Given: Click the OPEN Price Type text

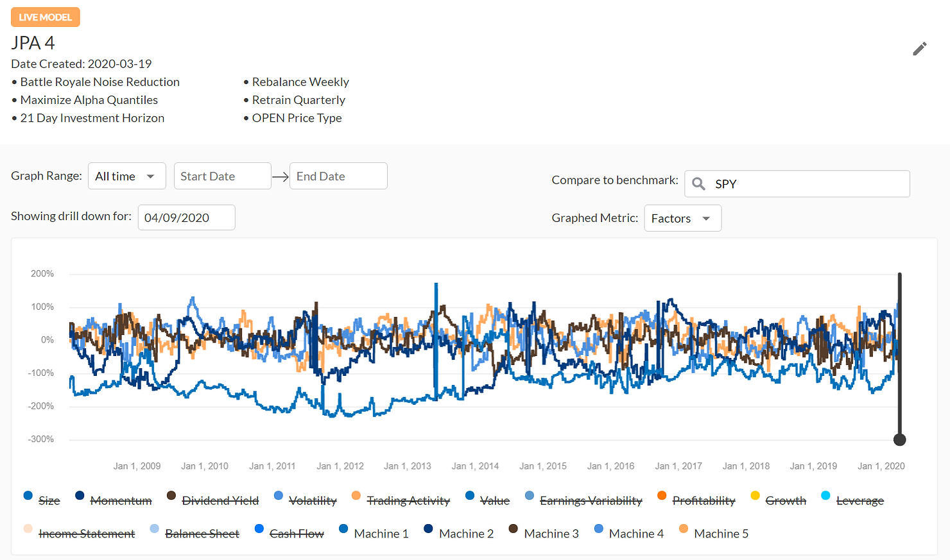Looking at the screenshot, I should tap(297, 118).
